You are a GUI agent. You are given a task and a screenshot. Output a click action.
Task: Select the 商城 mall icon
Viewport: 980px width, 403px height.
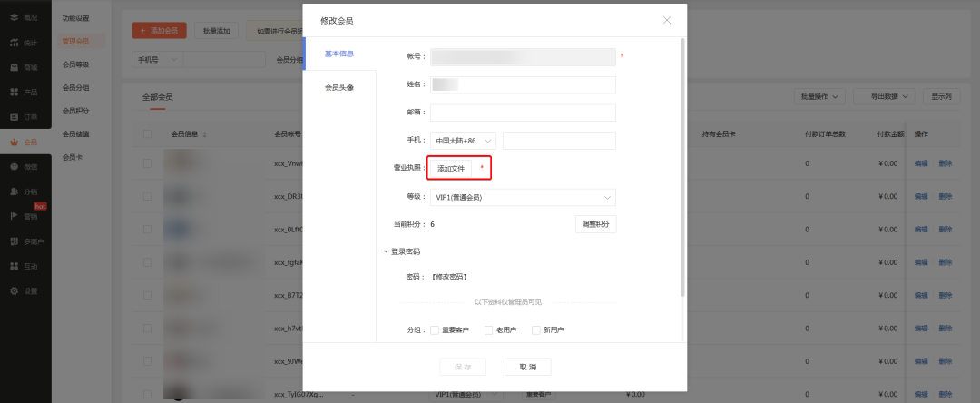click(x=15, y=67)
